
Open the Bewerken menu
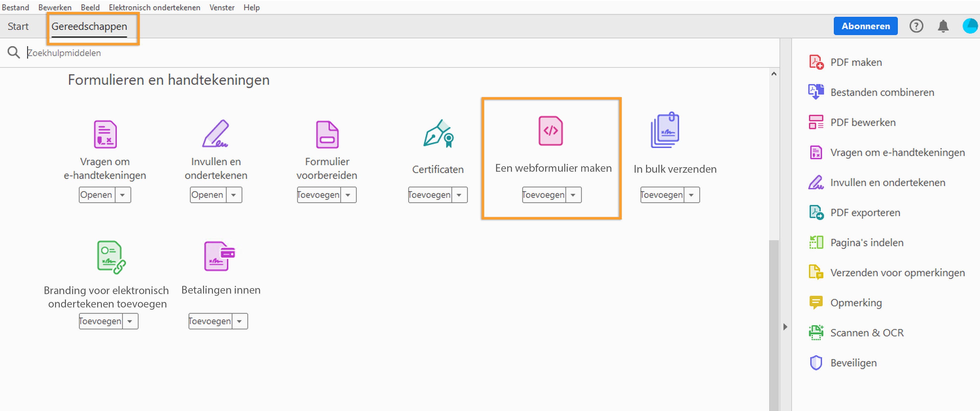coord(54,7)
